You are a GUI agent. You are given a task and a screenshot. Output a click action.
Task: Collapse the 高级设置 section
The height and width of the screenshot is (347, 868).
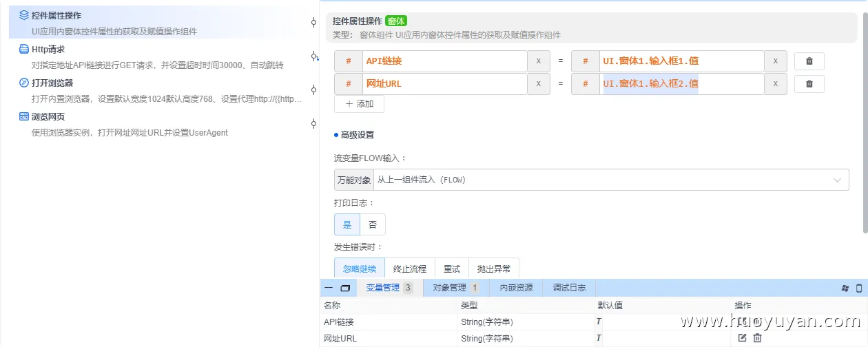coord(354,135)
